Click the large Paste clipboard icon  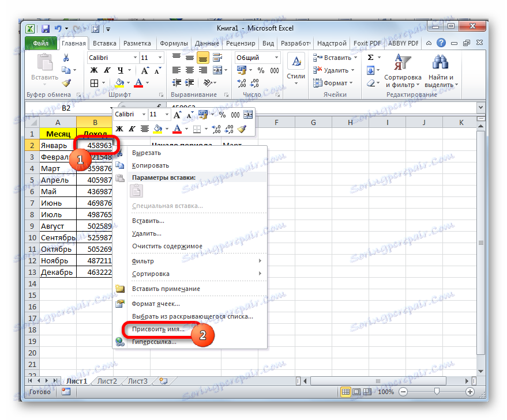click(x=44, y=62)
